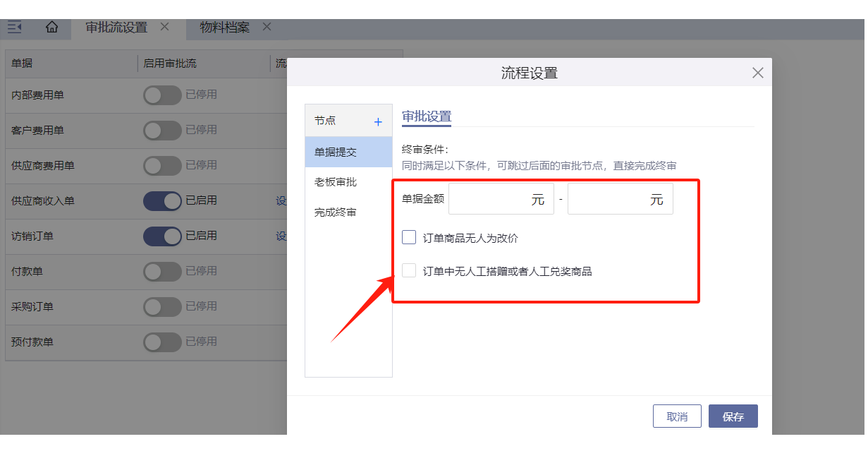
Task: Click the 取消 button
Action: coord(677,416)
